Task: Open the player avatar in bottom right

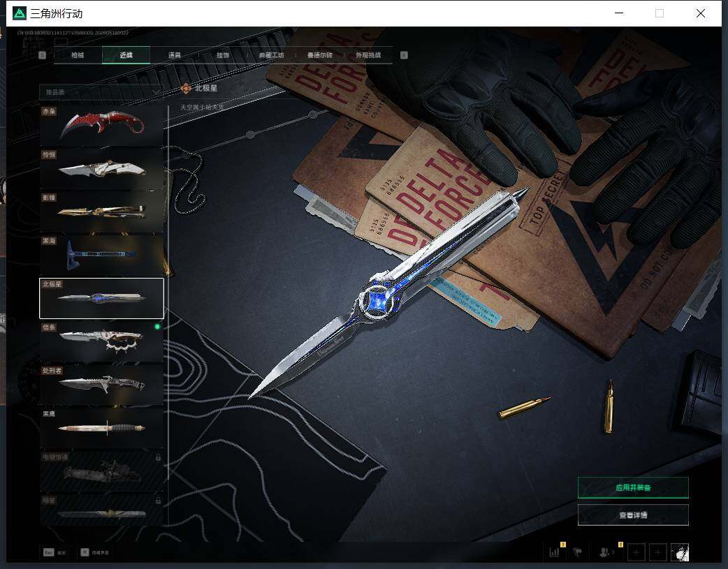Action: (680, 552)
